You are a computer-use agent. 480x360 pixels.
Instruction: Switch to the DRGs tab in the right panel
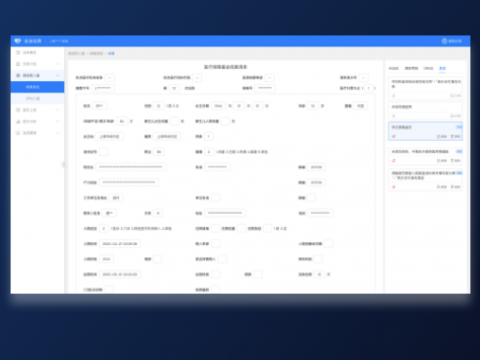(428, 68)
